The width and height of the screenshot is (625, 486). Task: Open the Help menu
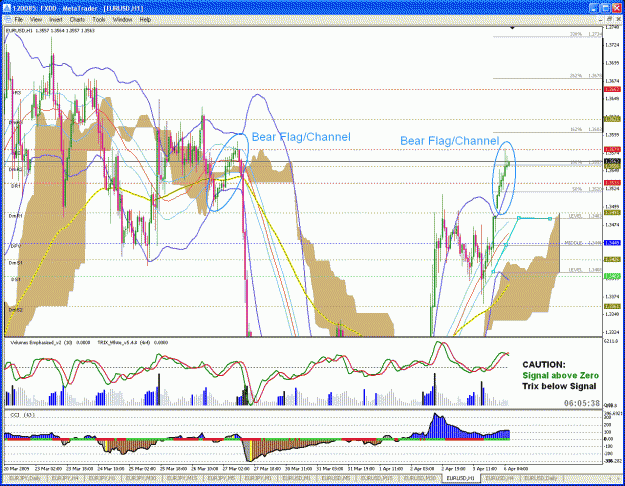pos(145,19)
